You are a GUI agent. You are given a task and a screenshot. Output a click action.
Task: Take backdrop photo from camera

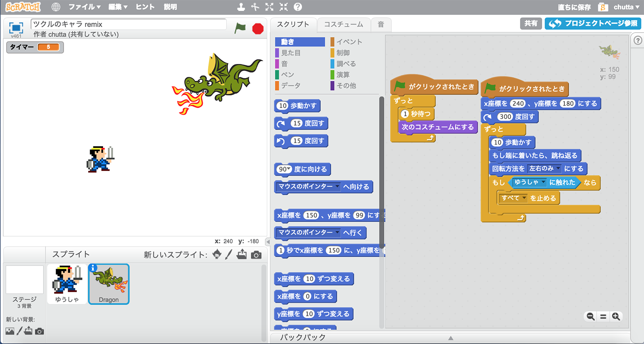tap(39, 331)
